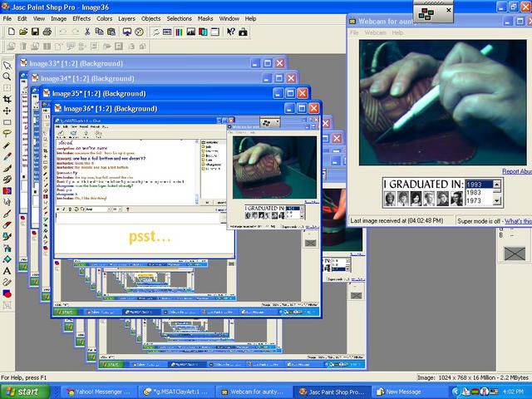Open the Masks menu
Screen dimensions: 532x399
(205, 18)
